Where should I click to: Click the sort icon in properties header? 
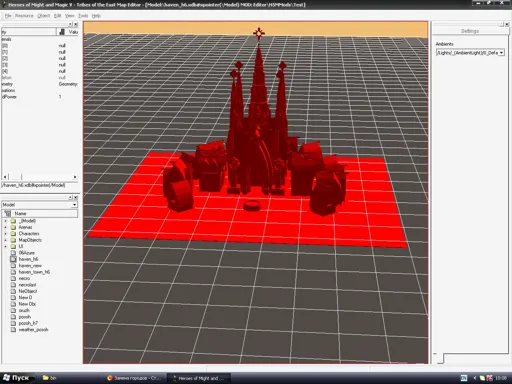pyautogui.click(x=62, y=32)
